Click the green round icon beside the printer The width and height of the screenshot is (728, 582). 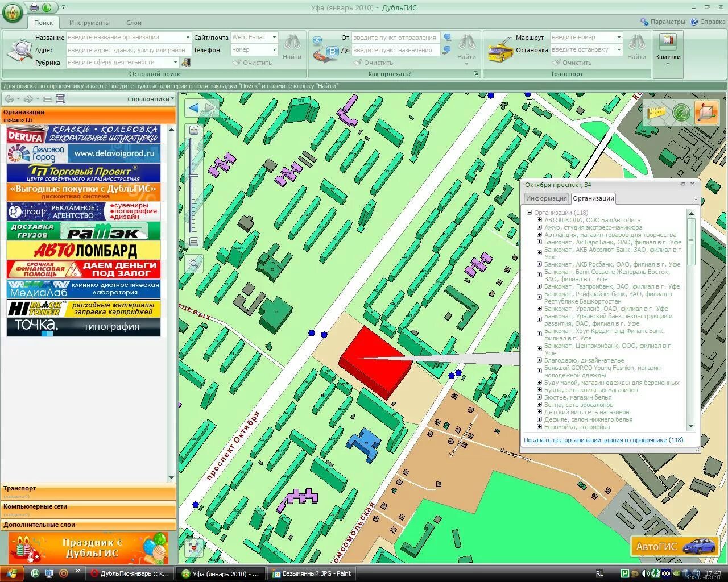pos(47,7)
